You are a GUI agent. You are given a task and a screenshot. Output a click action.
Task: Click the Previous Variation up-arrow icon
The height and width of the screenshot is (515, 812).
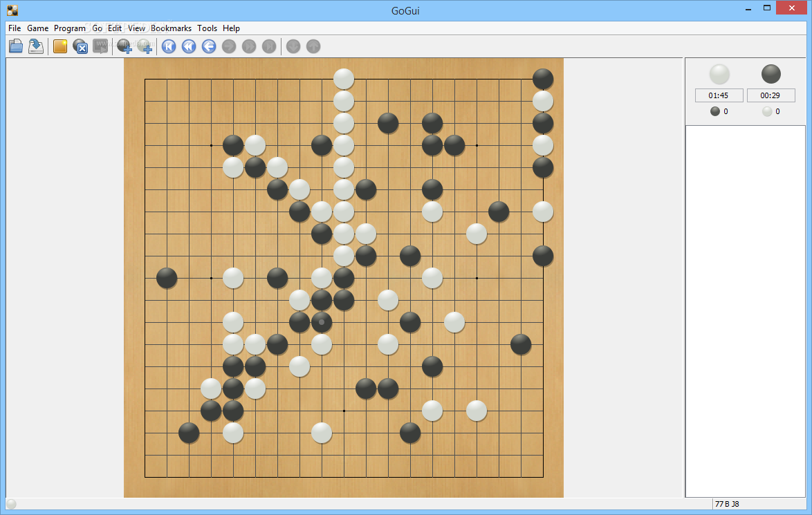pos(313,46)
